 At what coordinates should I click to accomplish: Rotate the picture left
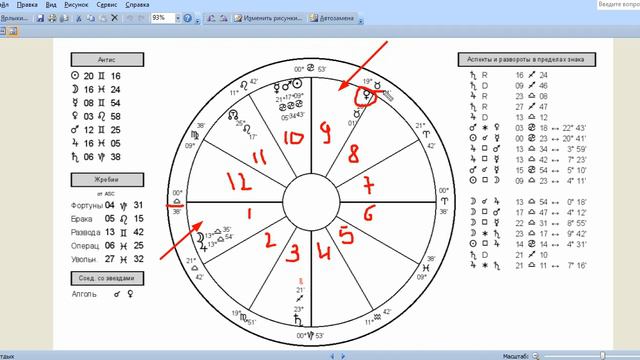click(211, 18)
